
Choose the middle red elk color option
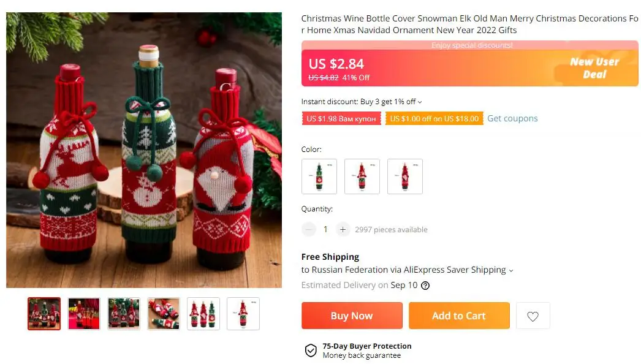[x=362, y=176]
